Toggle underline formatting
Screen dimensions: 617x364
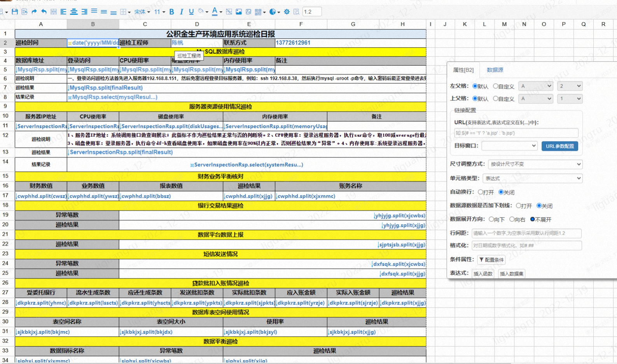[191, 12]
